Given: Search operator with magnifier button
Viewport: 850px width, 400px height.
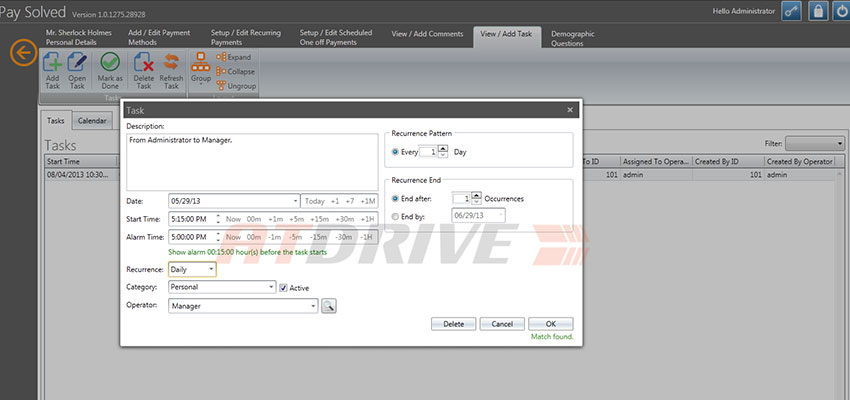Looking at the screenshot, I should (329, 306).
